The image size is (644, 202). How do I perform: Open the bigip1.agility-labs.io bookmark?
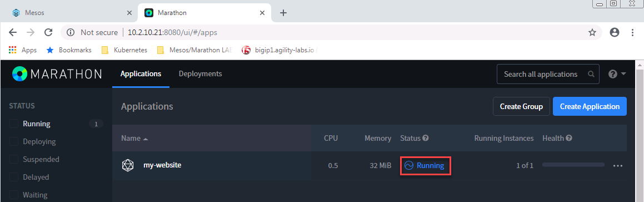[279, 50]
